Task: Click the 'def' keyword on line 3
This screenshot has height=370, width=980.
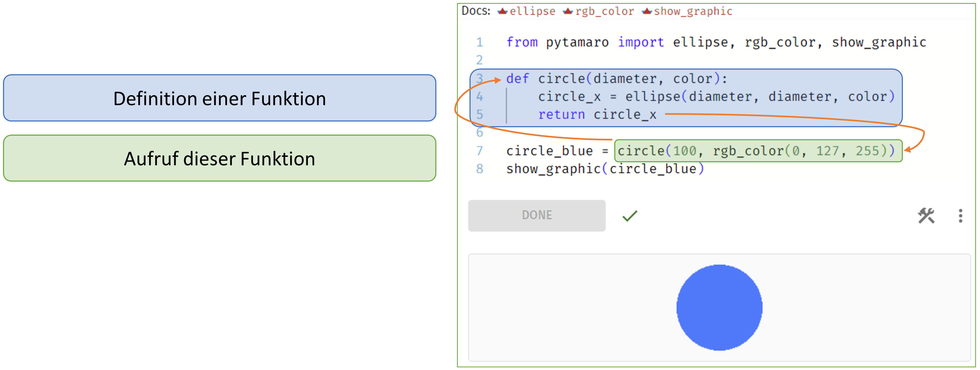Action: (517, 79)
